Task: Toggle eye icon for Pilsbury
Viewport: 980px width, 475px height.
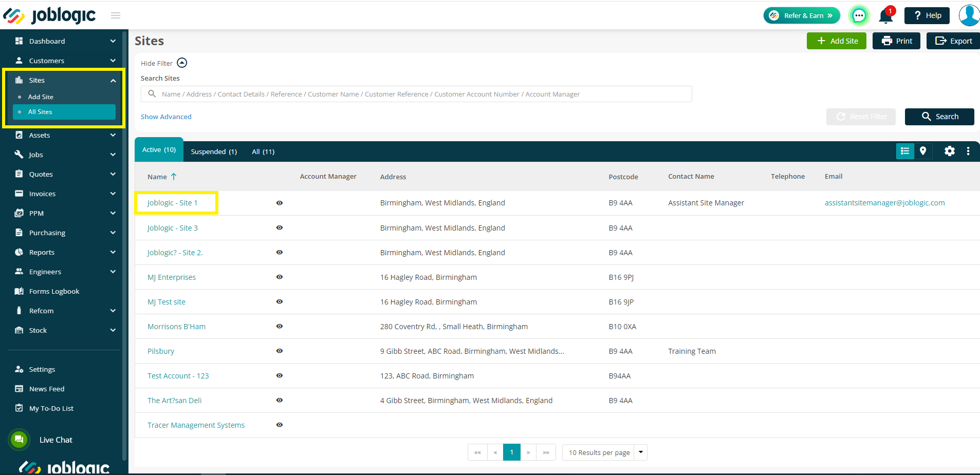Action: point(280,351)
